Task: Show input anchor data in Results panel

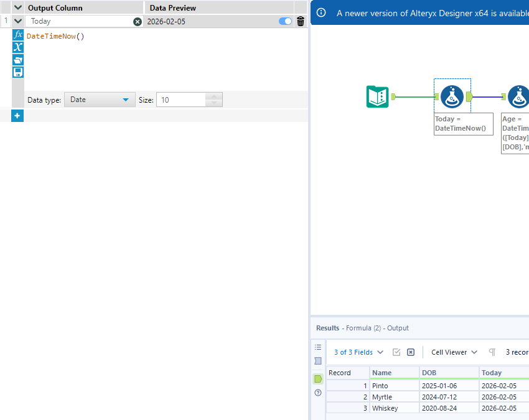Action: (x=318, y=361)
